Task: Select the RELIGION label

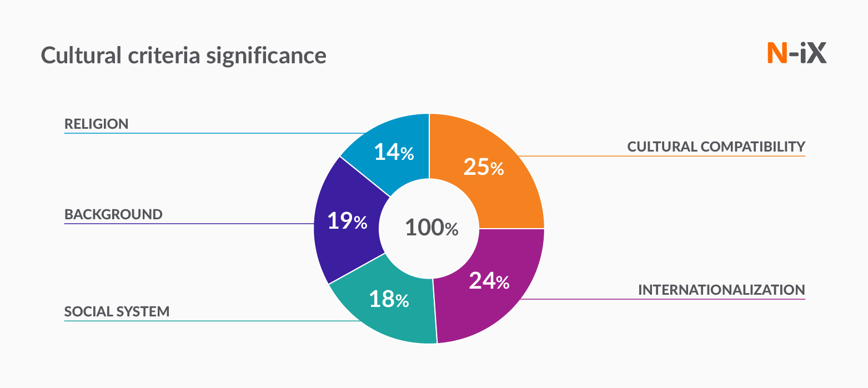Action: point(97,124)
